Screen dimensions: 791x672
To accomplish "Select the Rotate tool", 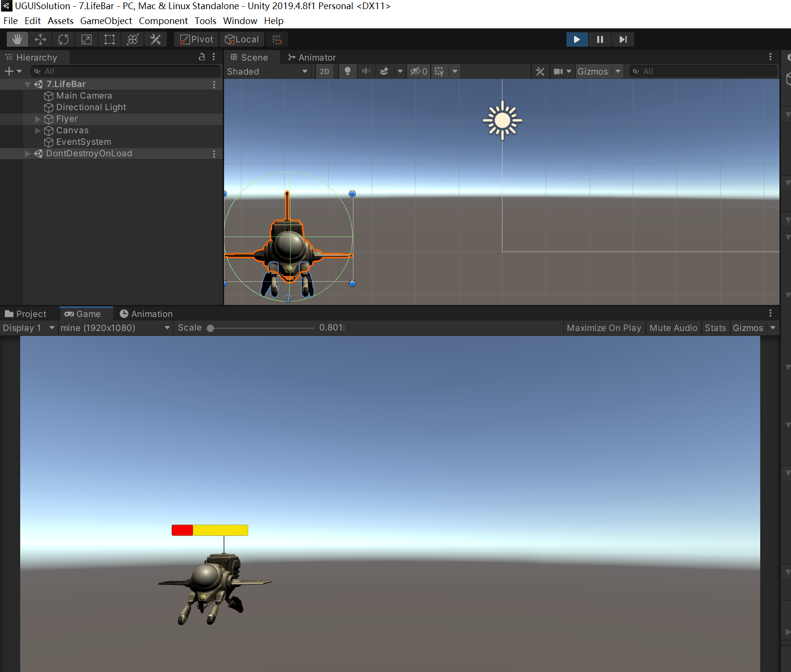I will (x=63, y=39).
